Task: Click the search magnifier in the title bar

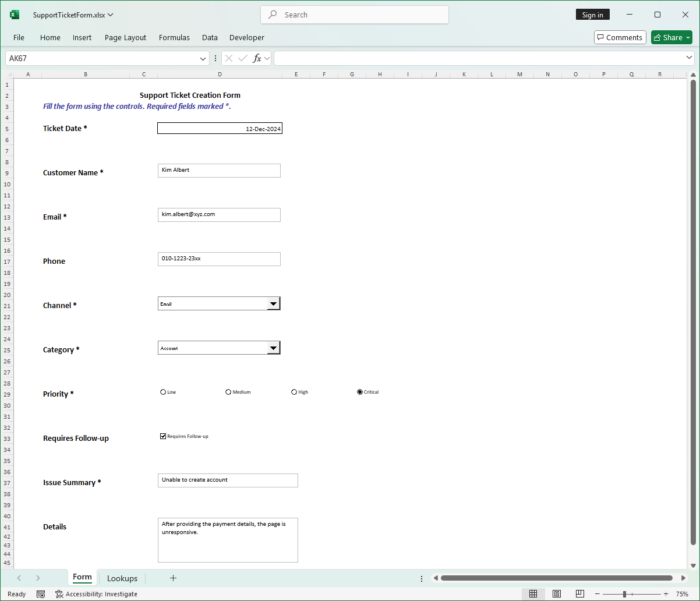Action: [273, 14]
